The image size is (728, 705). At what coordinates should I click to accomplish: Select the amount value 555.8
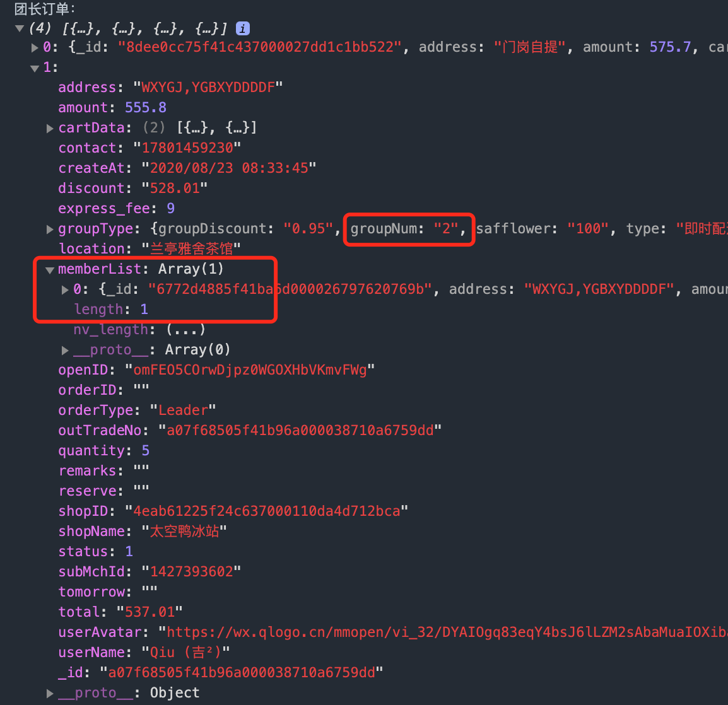pos(145,108)
